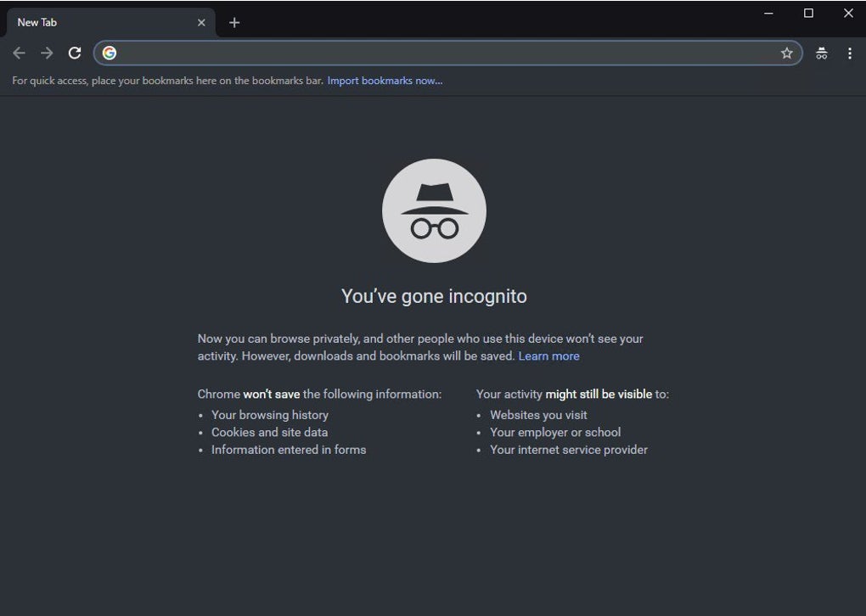Image resolution: width=866 pixels, height=616 pixels.
Task: Open a new tab with the plus button
Action: click(x=234, y=23)
